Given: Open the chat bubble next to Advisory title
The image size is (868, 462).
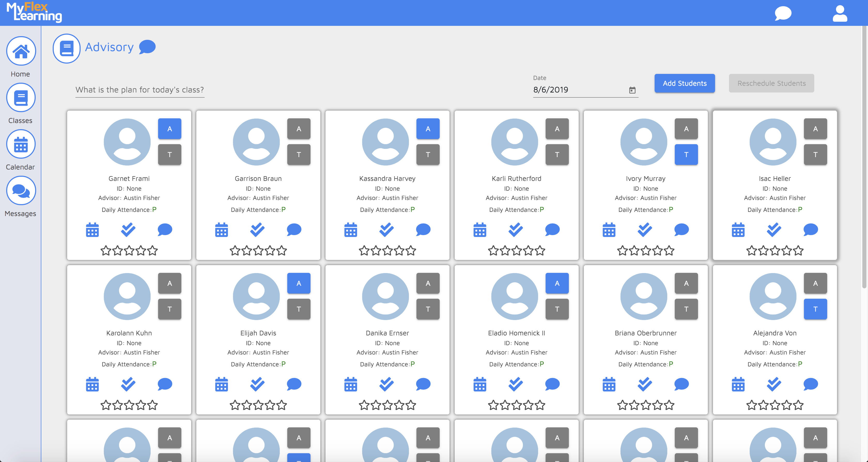Looking at the screenshot, I should [147, 47].
